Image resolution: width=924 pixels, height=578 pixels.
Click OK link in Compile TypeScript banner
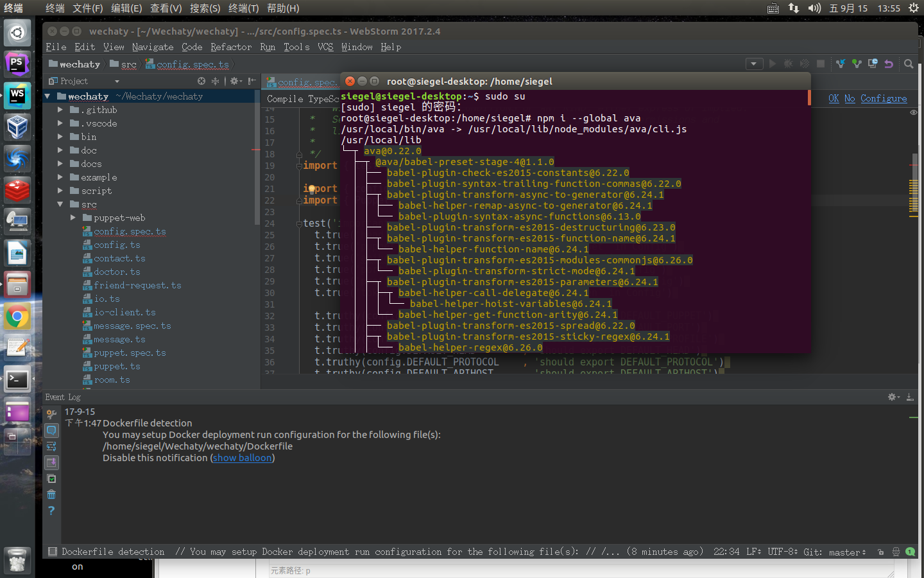(834, 98)
